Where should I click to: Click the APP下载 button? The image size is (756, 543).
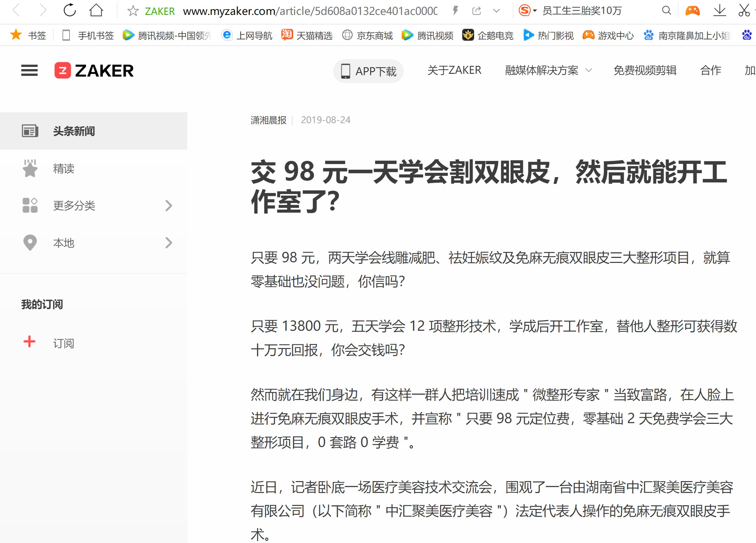point(368,71)
